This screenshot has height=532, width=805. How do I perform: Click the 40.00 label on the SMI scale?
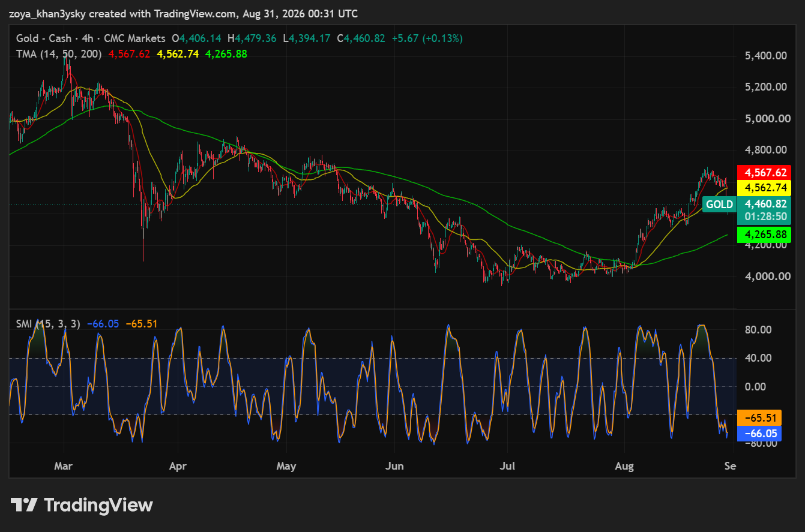point(757,358)
